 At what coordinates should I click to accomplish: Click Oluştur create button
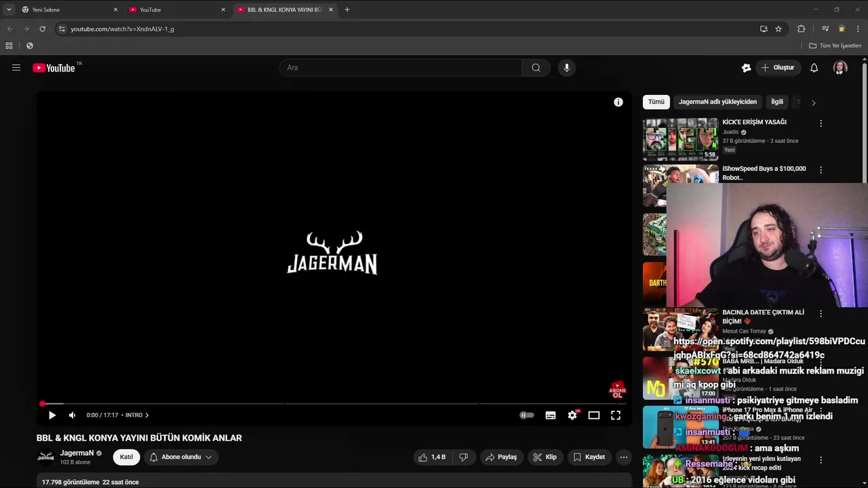(x=777, y=68)
